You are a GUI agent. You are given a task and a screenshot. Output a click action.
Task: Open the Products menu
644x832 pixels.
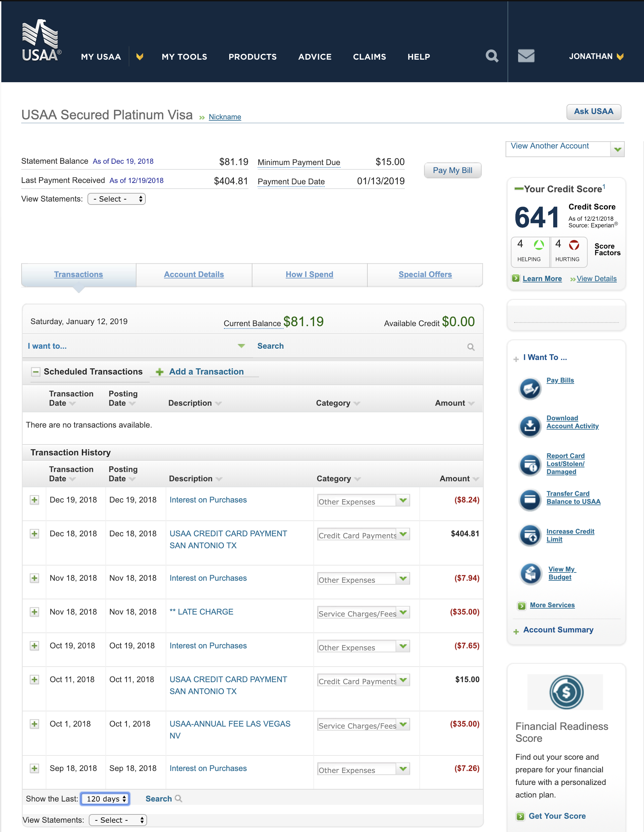pos(252,57)
